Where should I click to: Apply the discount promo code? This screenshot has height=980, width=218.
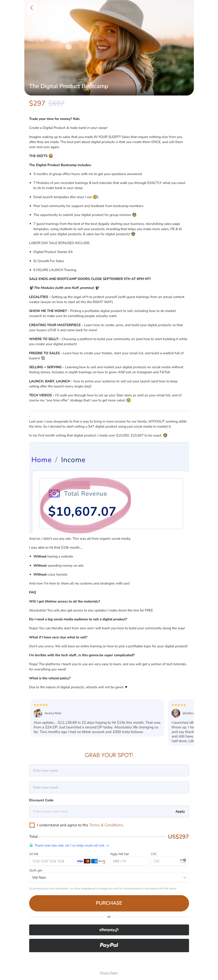point(180,811)
